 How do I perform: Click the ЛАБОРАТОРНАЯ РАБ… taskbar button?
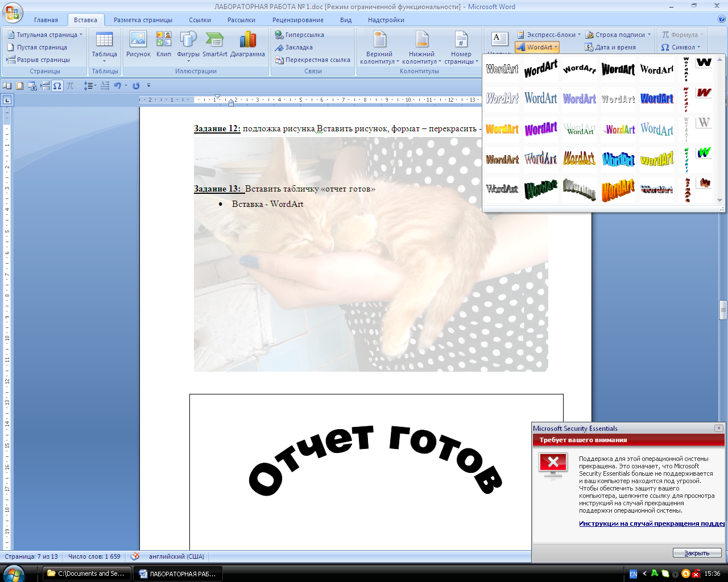point(178,573)
